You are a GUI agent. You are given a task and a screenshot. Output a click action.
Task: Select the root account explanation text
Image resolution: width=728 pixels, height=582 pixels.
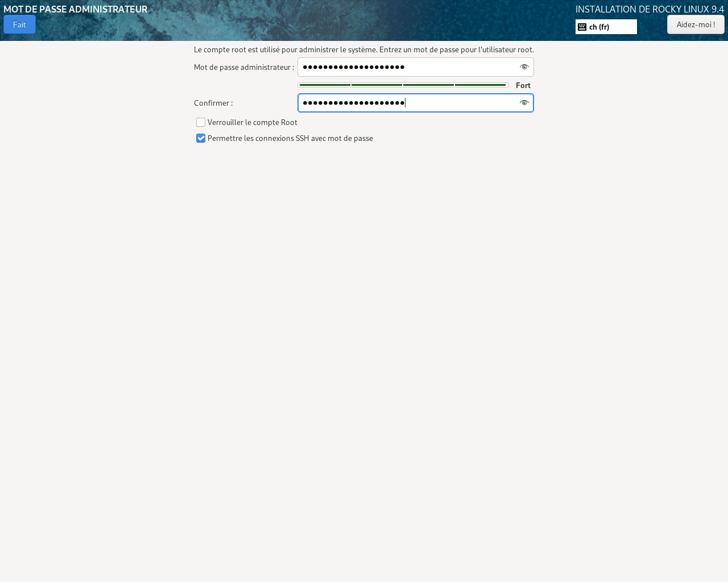(364, 49)
